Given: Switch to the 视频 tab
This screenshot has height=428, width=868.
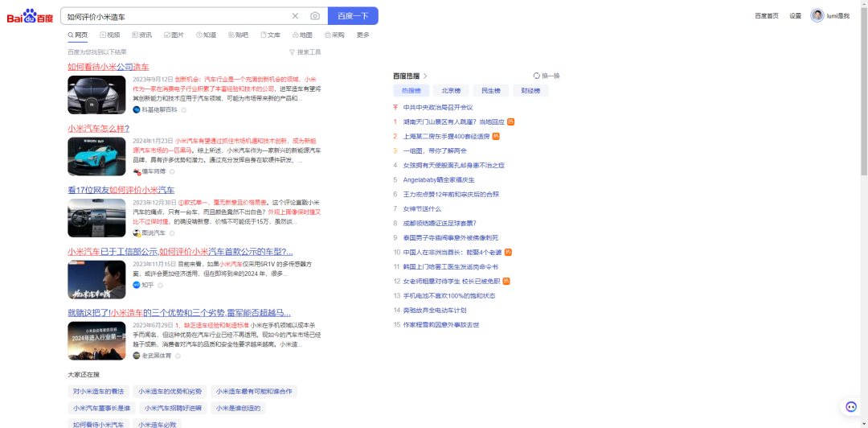Looking at the screenshot, I should tap(109, 35).
